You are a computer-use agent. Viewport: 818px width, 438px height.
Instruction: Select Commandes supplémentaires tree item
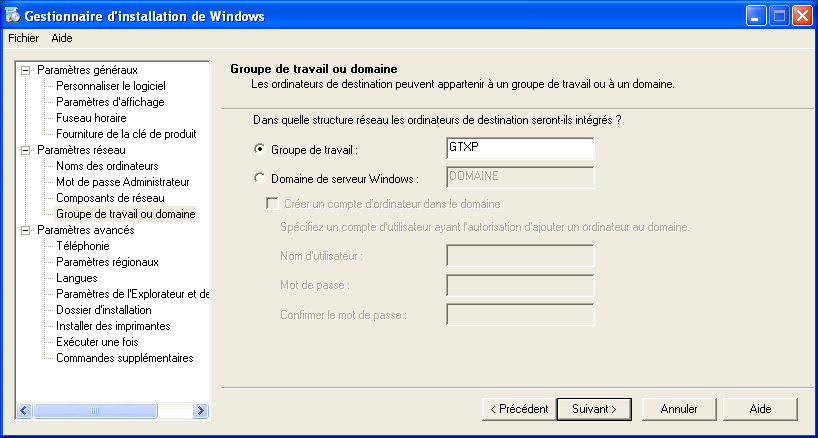pos(125,358)
